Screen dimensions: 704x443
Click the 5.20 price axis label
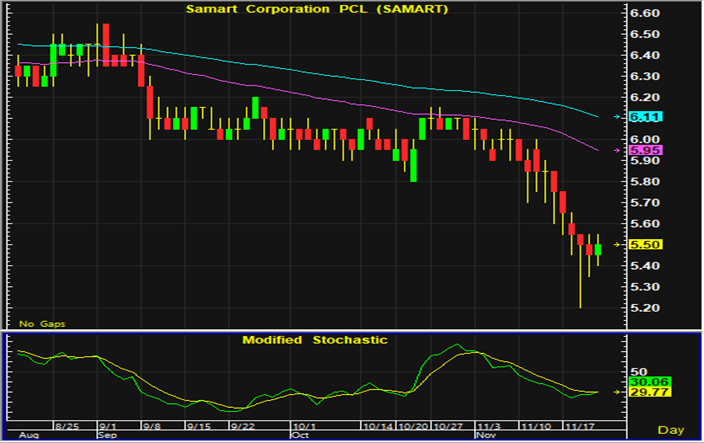coord(647,308)
